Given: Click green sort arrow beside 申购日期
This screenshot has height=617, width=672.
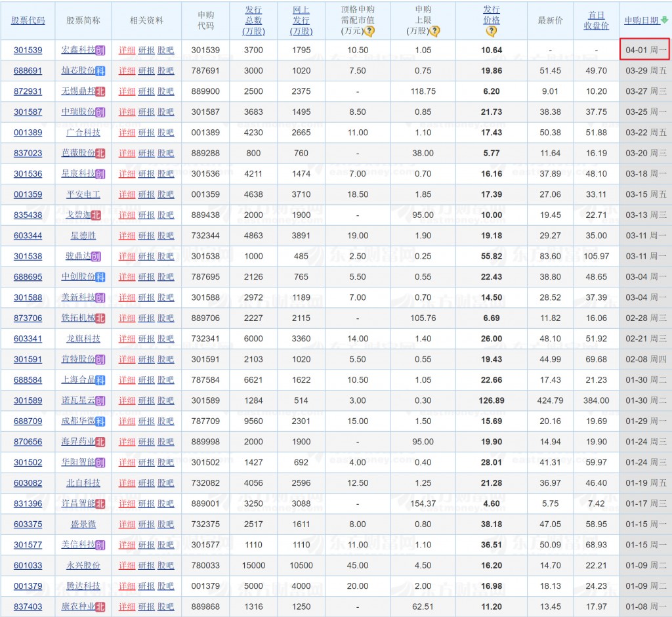Looking at the screenshot, I should (x=665, y=20).
